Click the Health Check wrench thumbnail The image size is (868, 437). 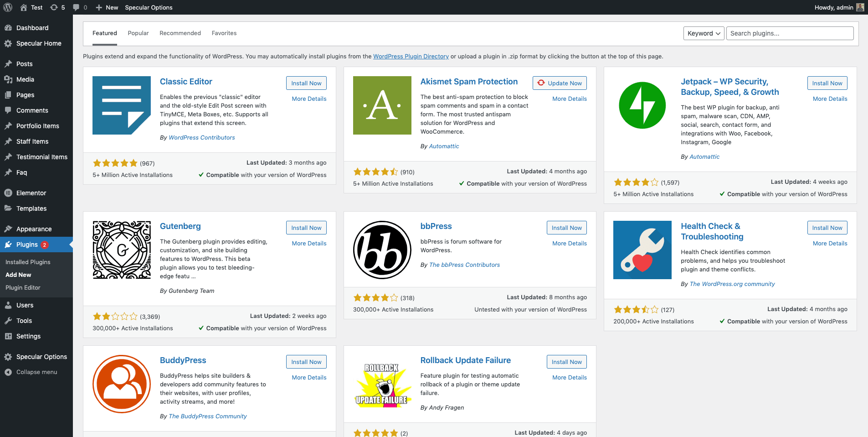642,250
